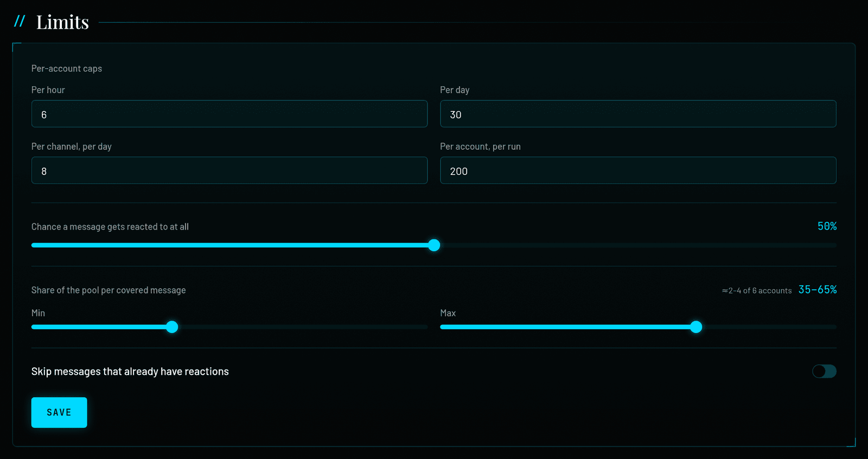Toggle Skip messages that already have reactions

[x=824, y=371]
